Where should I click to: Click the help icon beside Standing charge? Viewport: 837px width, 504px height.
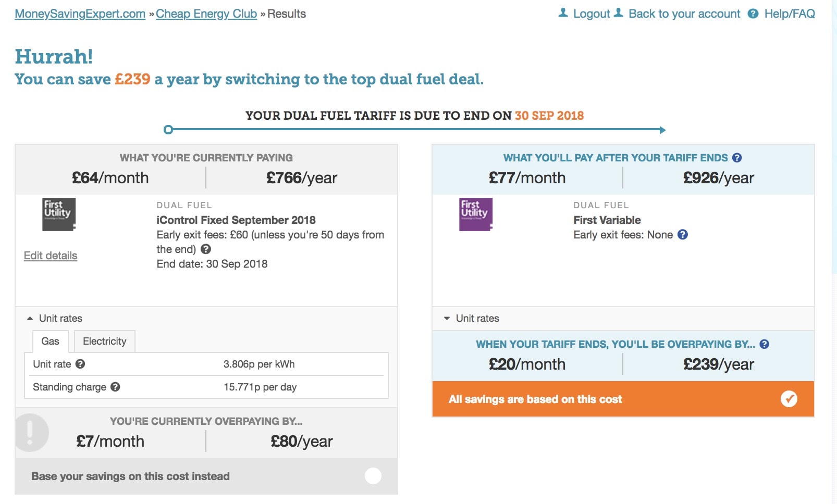(x=115, y=387)
